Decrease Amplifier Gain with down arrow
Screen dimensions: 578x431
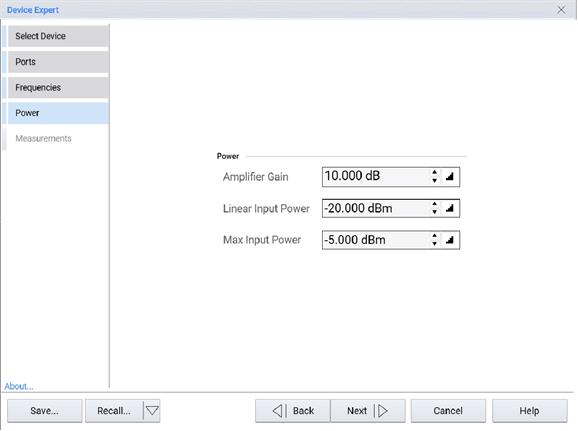(435, 181)
